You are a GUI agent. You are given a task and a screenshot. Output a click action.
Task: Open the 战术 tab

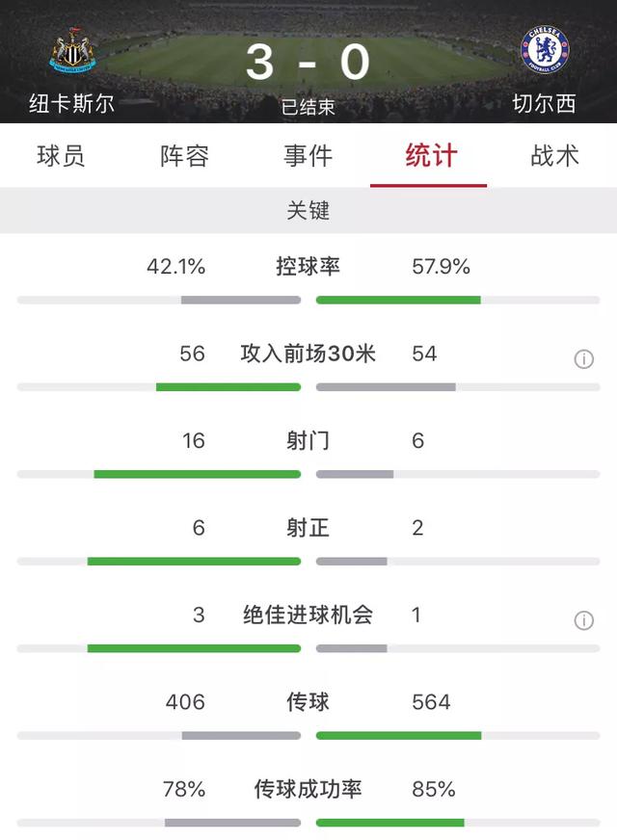(x=554, y=156)
